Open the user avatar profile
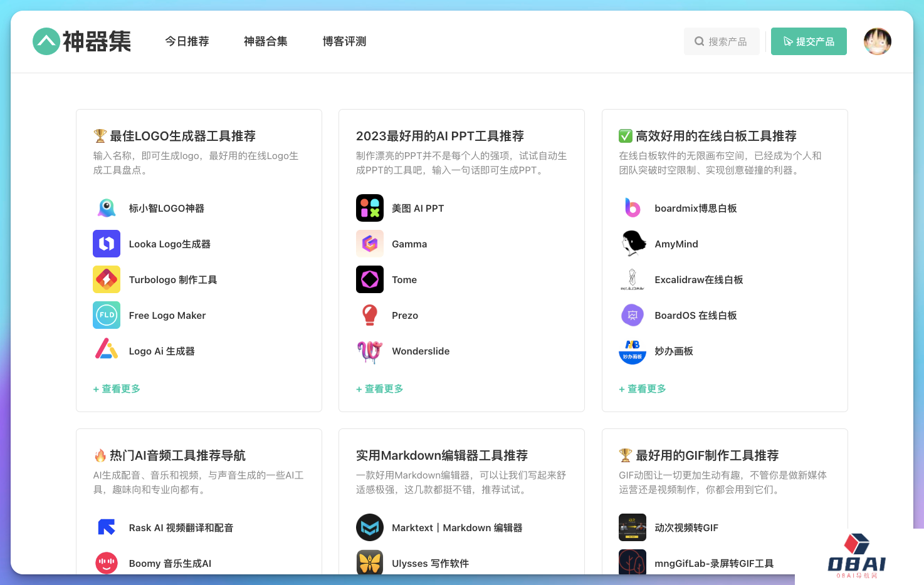 878,41
